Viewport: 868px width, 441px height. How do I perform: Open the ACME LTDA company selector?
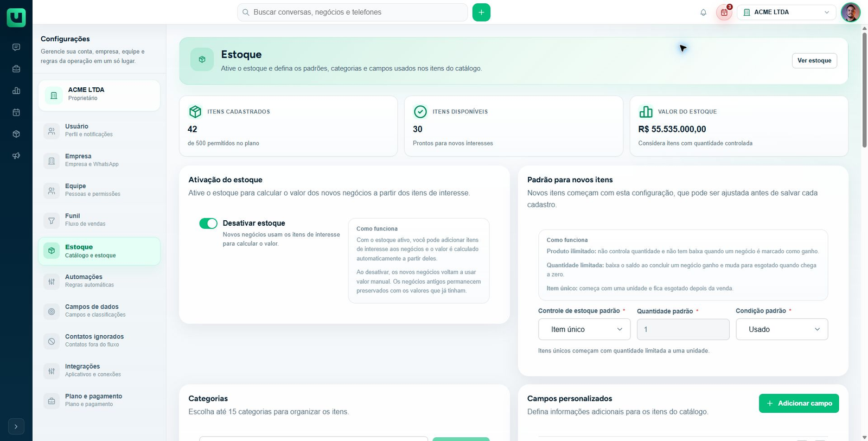[x=786, y=12]
